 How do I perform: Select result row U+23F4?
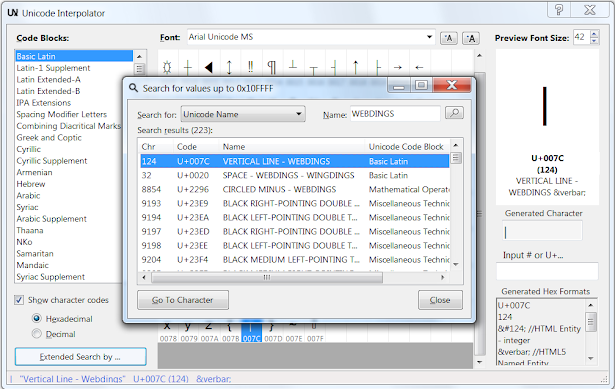click(x=295, y=260)
